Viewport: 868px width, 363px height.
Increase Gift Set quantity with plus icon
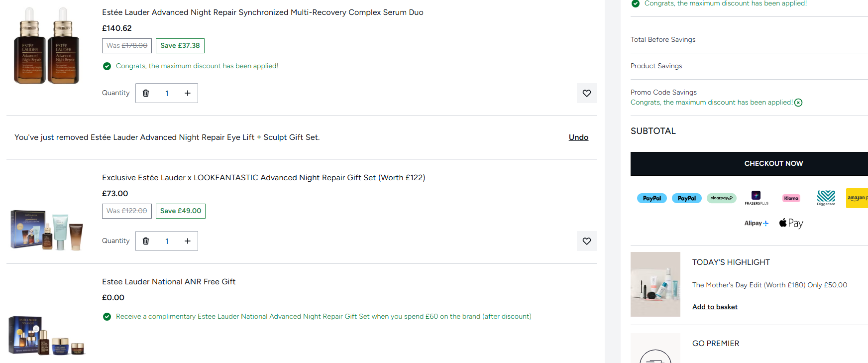pos(188,241)
